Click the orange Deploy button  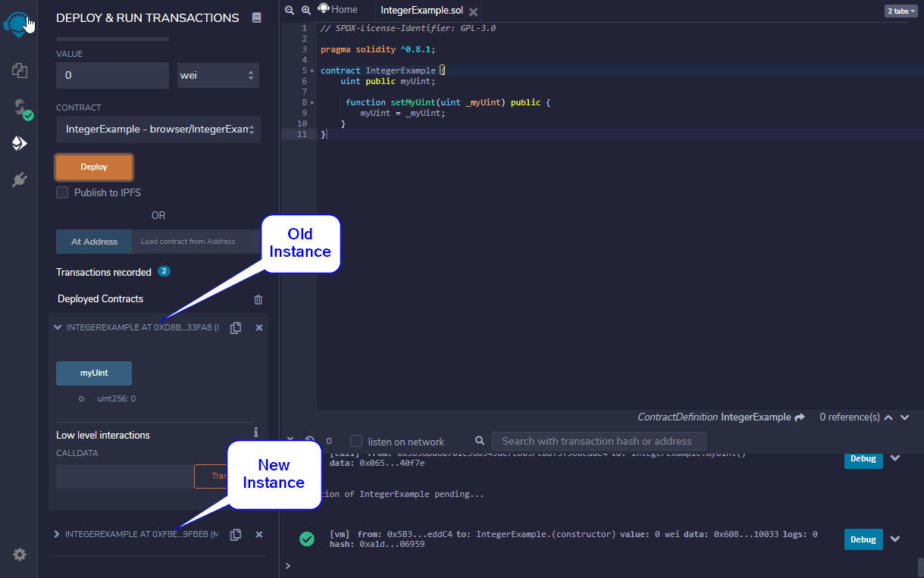point(94,167)
